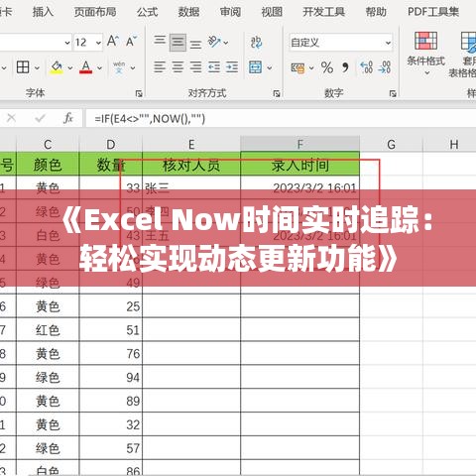The height and width of the screenshot is (476, 476).
Task: Open the 公式 ribbon tab
Action: pyautogui.click(x=148, y=12)
